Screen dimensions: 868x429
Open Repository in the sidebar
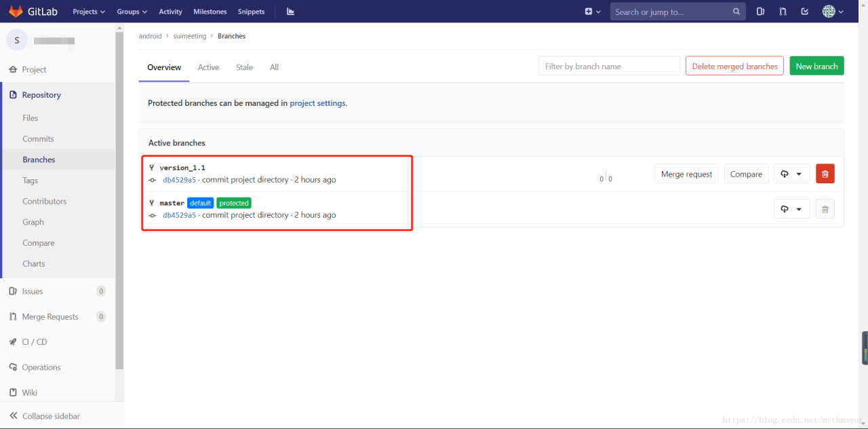(x=41, y=95)
